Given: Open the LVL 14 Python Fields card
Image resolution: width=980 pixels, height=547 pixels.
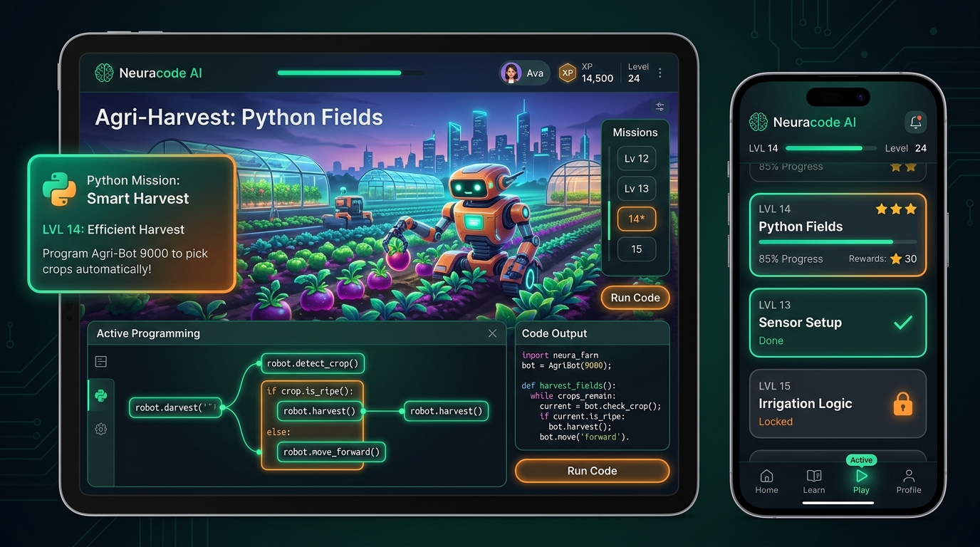Looking at the screenshot, I should pos(838,235).
